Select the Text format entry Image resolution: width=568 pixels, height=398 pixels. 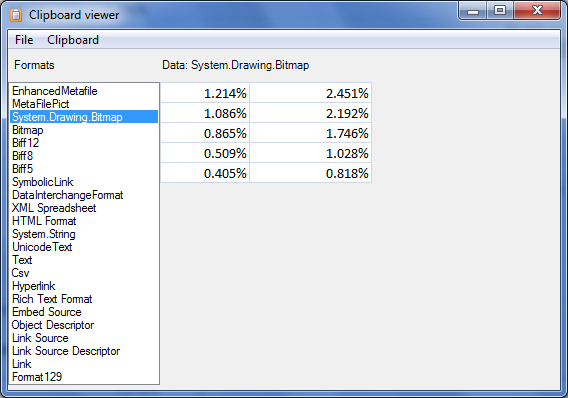[84, 260]
